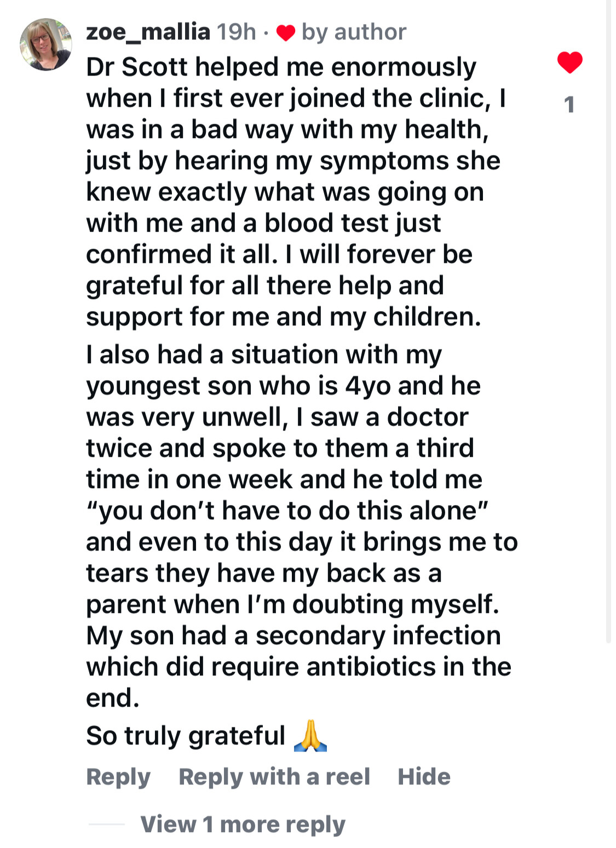The width and height of the screenshot is (616, 848).
Task: Tap the "My son had a secondary infection" line
Action: click(x=293, y=635)
